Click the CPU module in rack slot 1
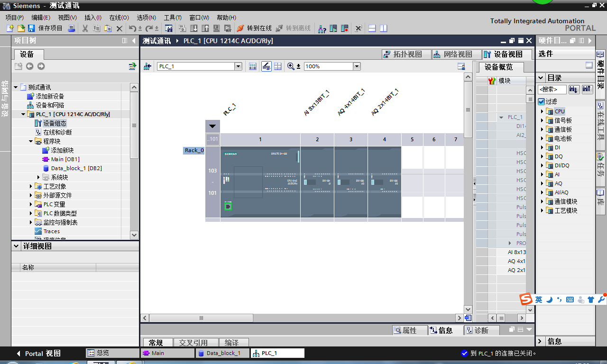 coord(260,182)
